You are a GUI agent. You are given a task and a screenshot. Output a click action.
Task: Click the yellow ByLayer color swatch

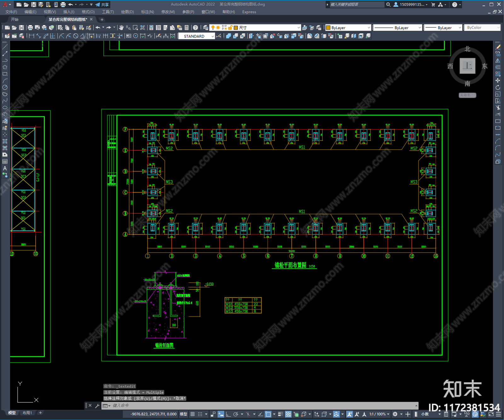[x=328, y=28]
